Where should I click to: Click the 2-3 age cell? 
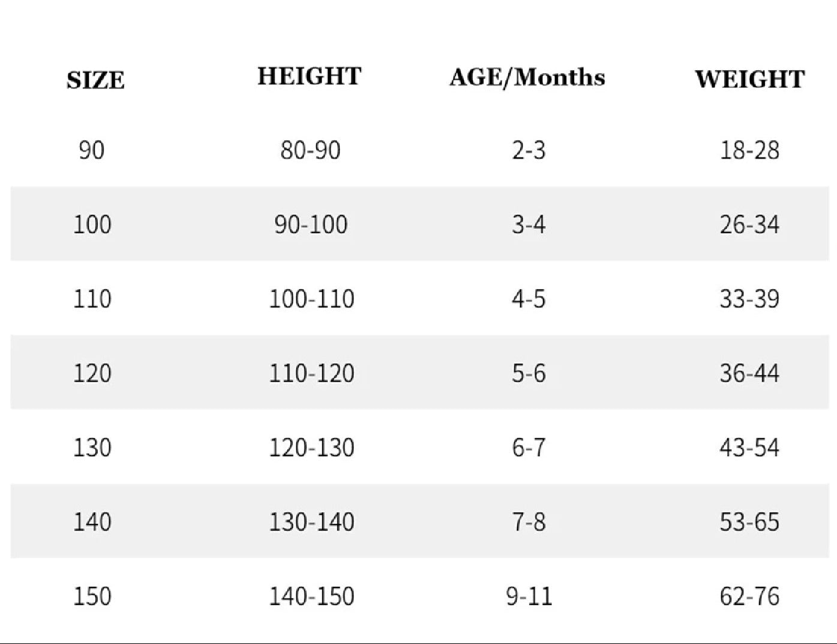pos(529,150)
